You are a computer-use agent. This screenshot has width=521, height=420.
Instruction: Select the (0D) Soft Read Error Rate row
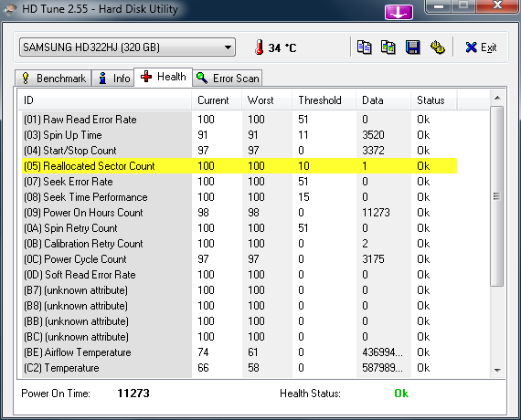(239, 275)
